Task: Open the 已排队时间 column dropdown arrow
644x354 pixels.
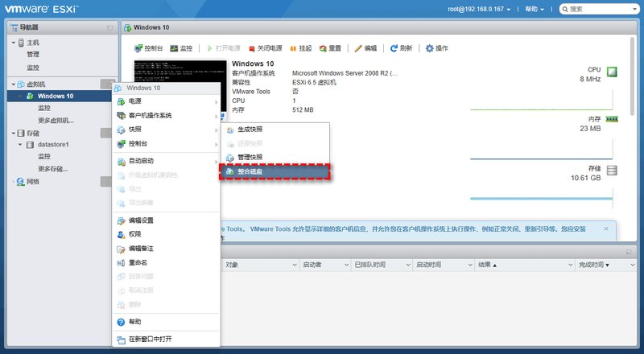Action: (x=408, y=265)
